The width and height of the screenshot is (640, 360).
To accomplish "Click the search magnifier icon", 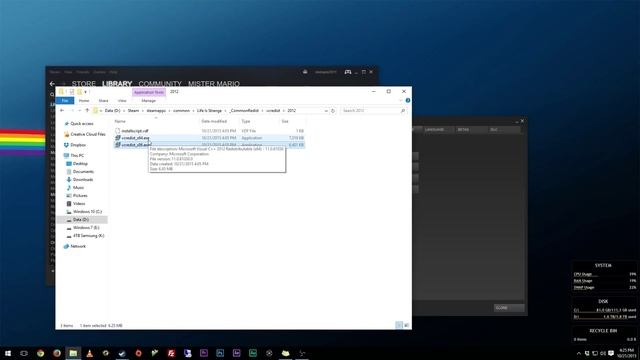I will (403, 111).
